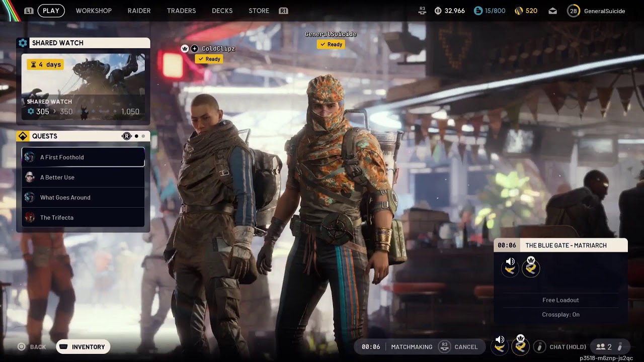Click the coin currency icon beside 32,966
This screenshot has width=644, height=362.
pyautogui.click(x=438, y=11)
